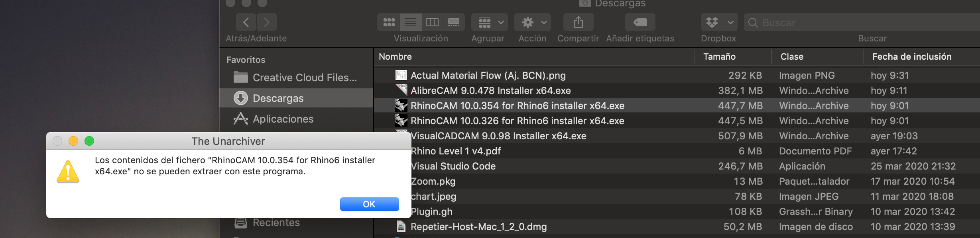
Task: Click OK in The Unarchiver dialog
Action: (369, 204)
